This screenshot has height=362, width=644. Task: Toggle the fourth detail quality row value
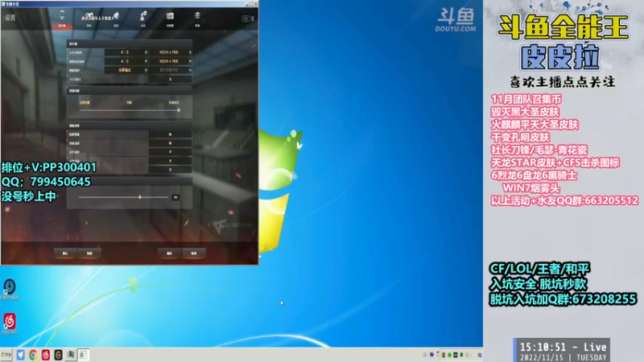pos(171,161)
